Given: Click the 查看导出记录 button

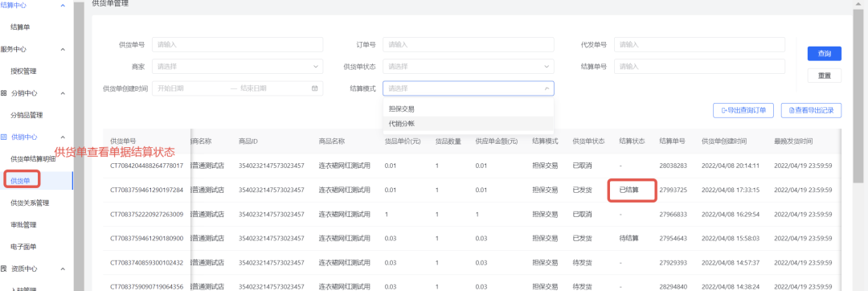Looking at the screenshot, I should [811, 111].
